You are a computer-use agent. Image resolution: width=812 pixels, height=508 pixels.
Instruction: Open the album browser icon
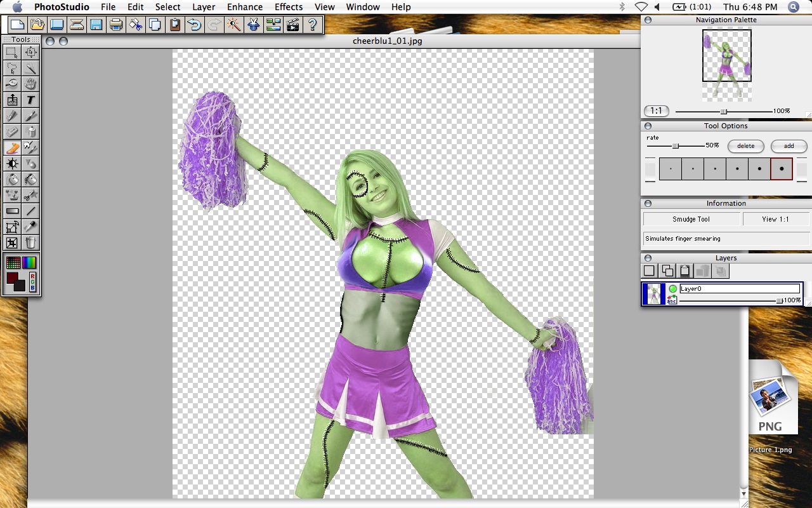pyautogui.click(x=56, y=25)
